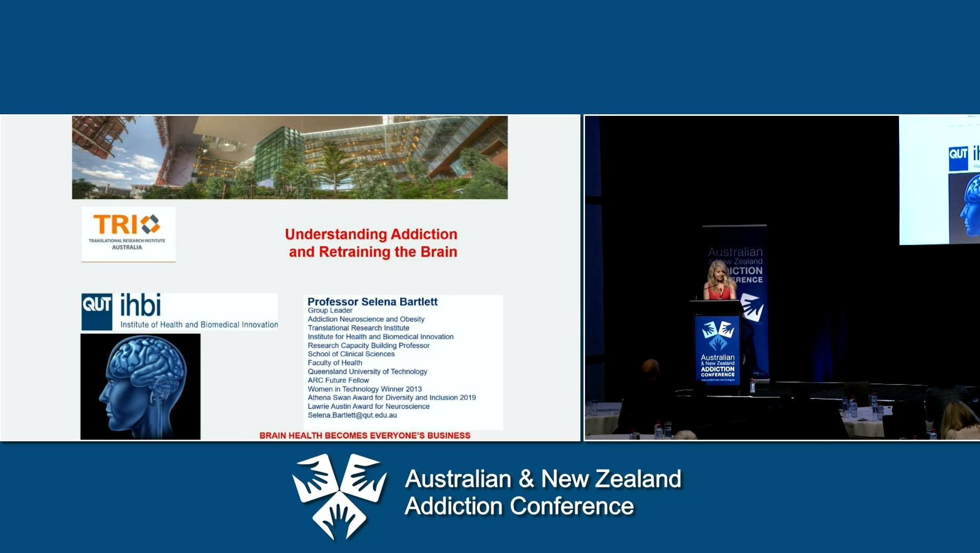Click 'BRAIN HEALTH BECOMES EVERYONE'S BUSINESS' tagline
Image resolution: width=980 pixels, height=553 pixels.
coord(365,436)
